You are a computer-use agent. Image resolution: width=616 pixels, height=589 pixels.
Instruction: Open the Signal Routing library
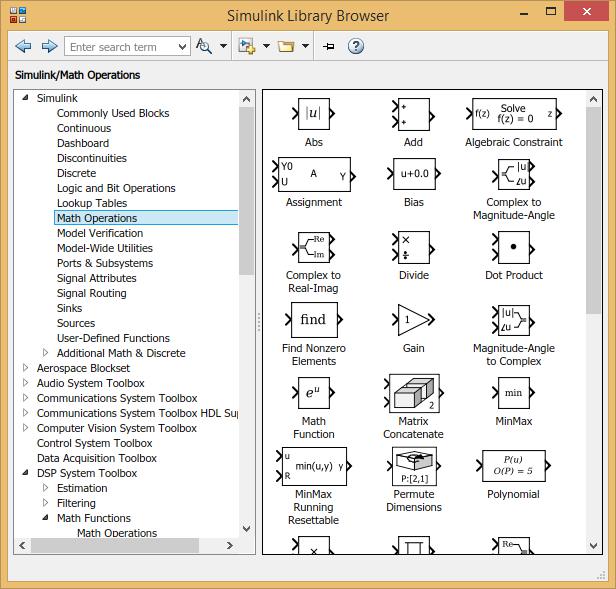92,293
